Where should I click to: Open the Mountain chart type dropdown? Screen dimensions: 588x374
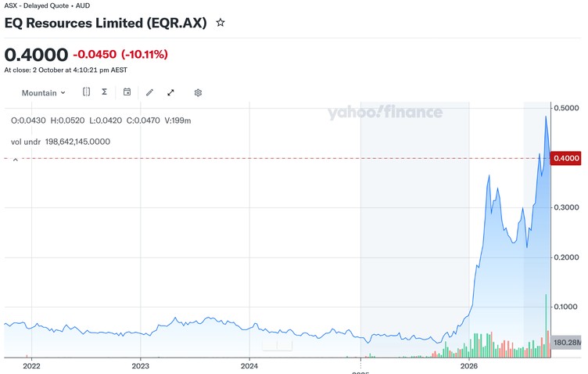tap(44, 93)
